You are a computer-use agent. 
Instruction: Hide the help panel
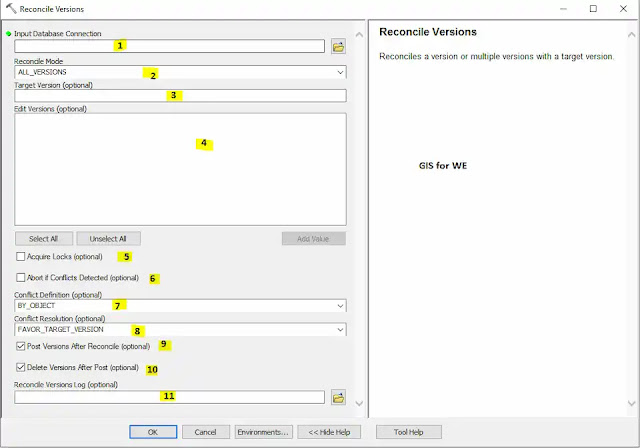point(329,432)
